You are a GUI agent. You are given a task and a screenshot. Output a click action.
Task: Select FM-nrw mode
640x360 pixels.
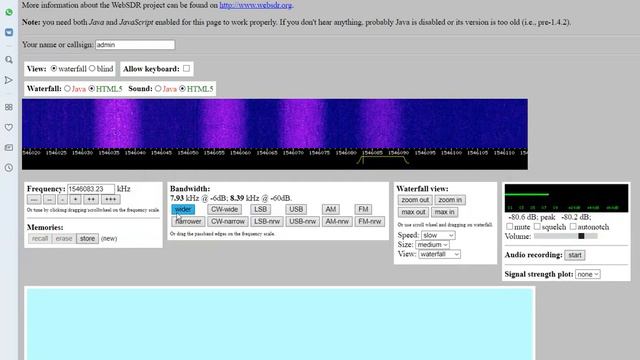pyautogui.click(x=370, y=222)
